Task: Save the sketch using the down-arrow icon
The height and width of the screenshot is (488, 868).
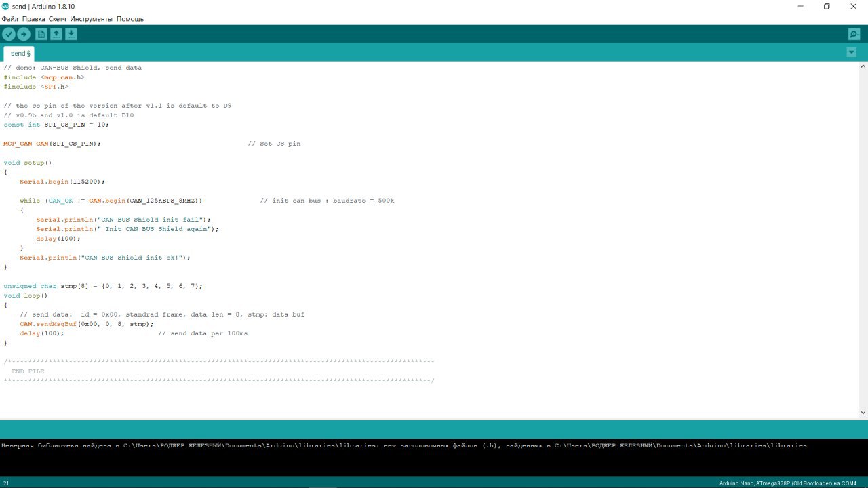Action: point(71,34)
